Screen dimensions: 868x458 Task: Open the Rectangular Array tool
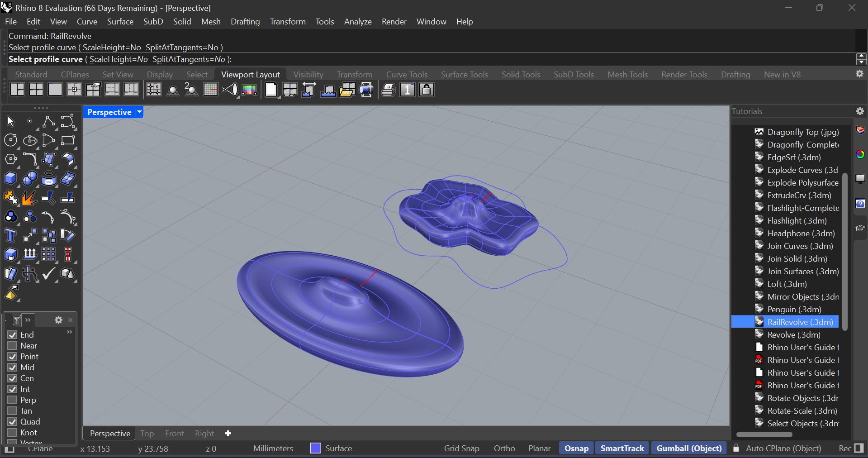pos(48,254)
